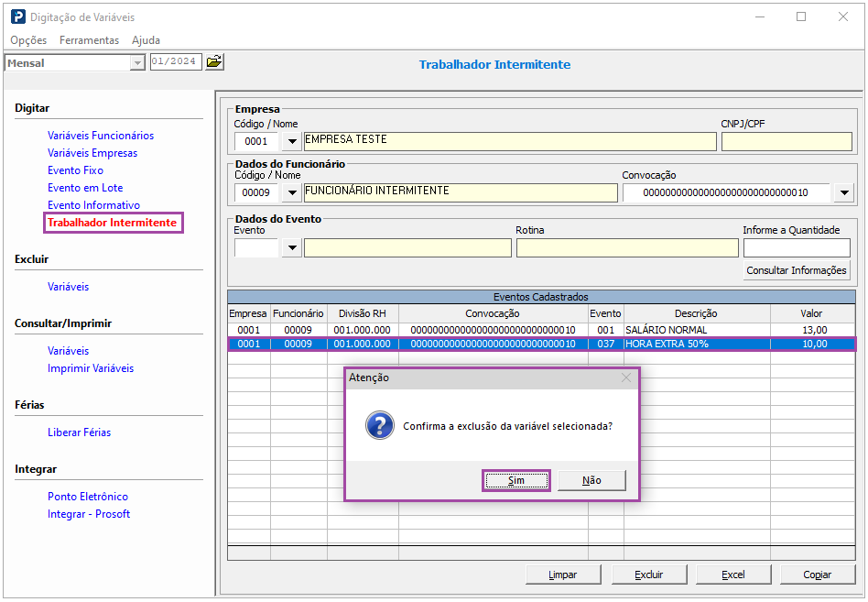The width and height of the screenshot is (868, 602).
Task: Cancel deletion with Não button
Action: tap(591, 480)
